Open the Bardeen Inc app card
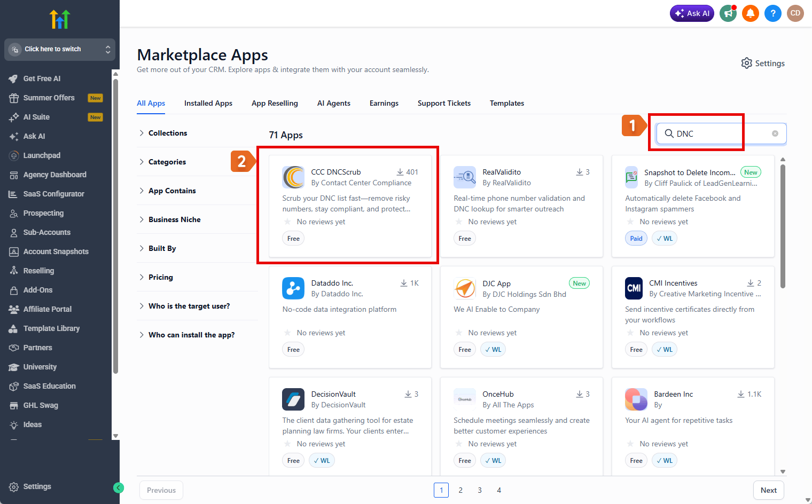Image resolution: width=812 pixels, height=504 pixels. tap(693, 426)
